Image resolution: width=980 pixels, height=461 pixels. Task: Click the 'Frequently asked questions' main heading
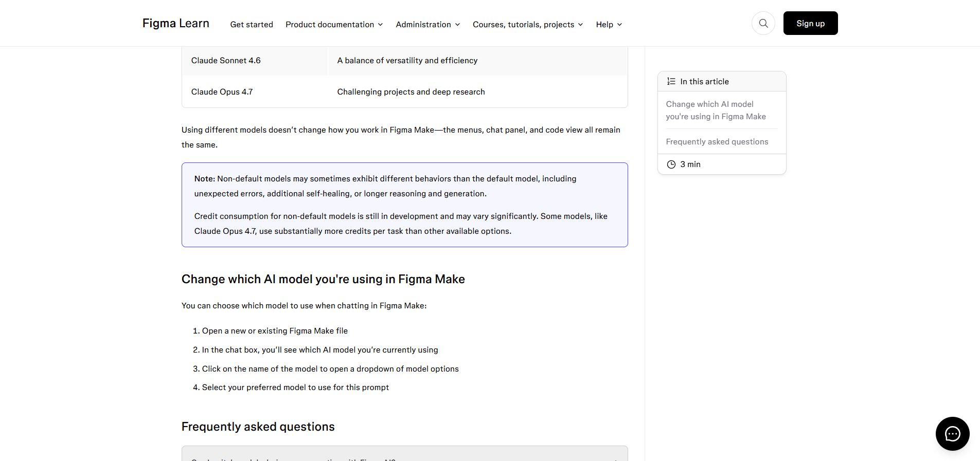tap(258, 427)
